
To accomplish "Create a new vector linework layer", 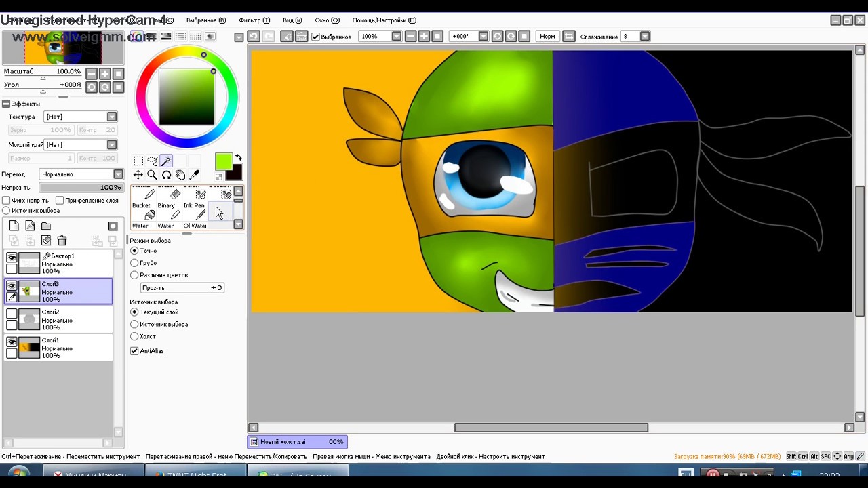I will [30, 226].
